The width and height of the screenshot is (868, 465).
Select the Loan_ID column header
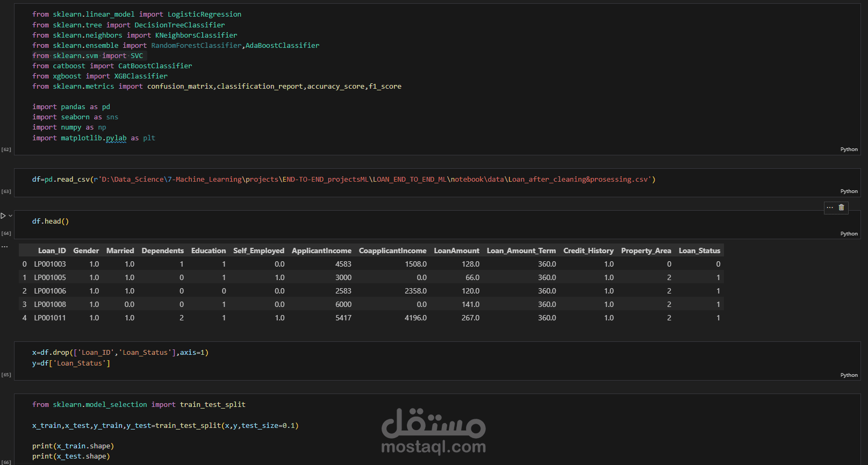coord(52,251)
